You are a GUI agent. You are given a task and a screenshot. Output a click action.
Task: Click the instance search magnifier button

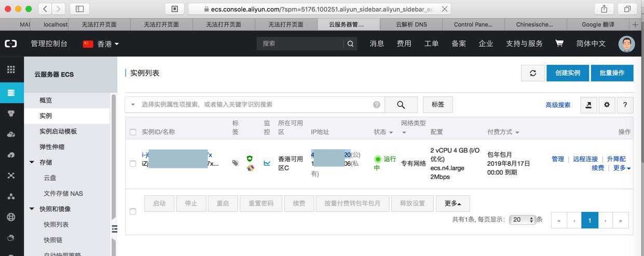click(x=401, y=105)
